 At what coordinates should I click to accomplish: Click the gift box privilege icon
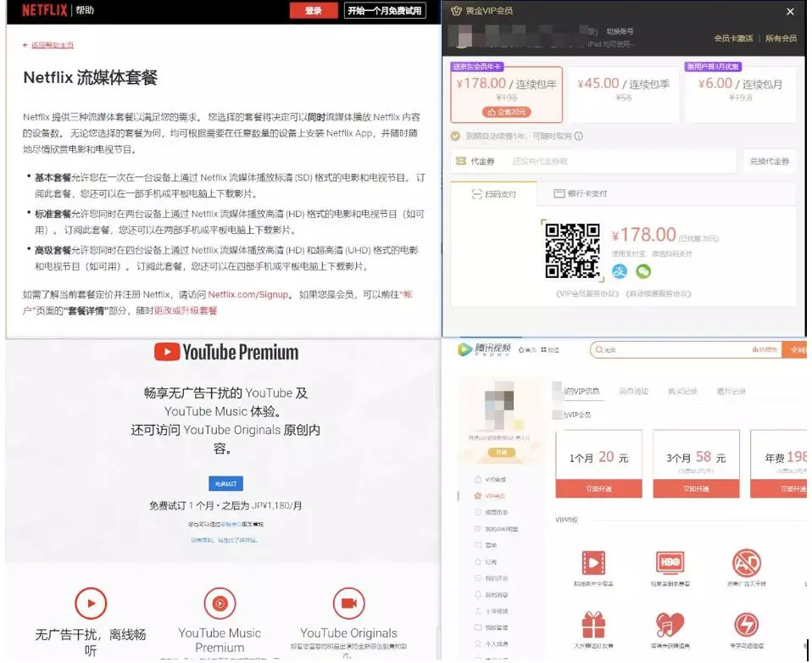[x=593, y=625]
